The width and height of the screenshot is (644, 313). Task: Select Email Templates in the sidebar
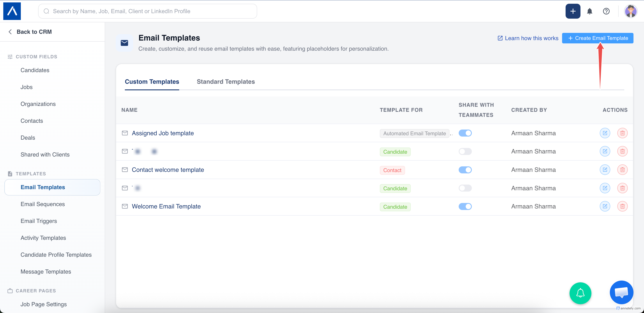(52, 187)
